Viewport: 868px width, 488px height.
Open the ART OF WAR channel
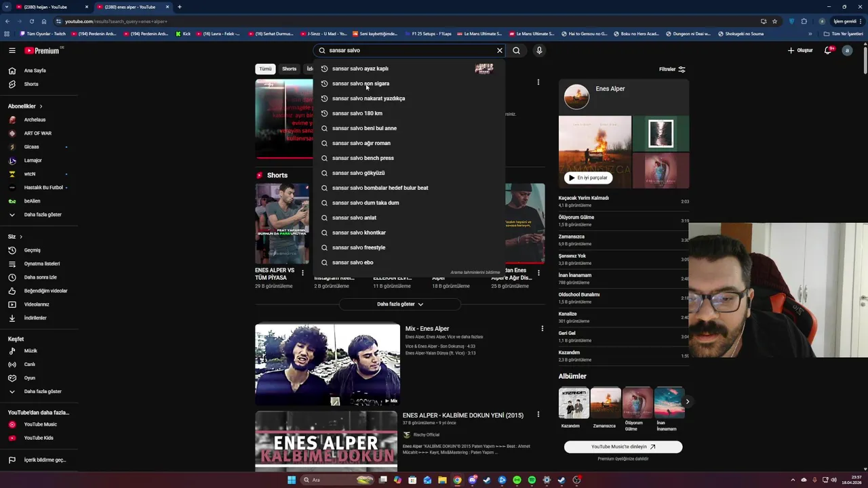click(37, 134)
